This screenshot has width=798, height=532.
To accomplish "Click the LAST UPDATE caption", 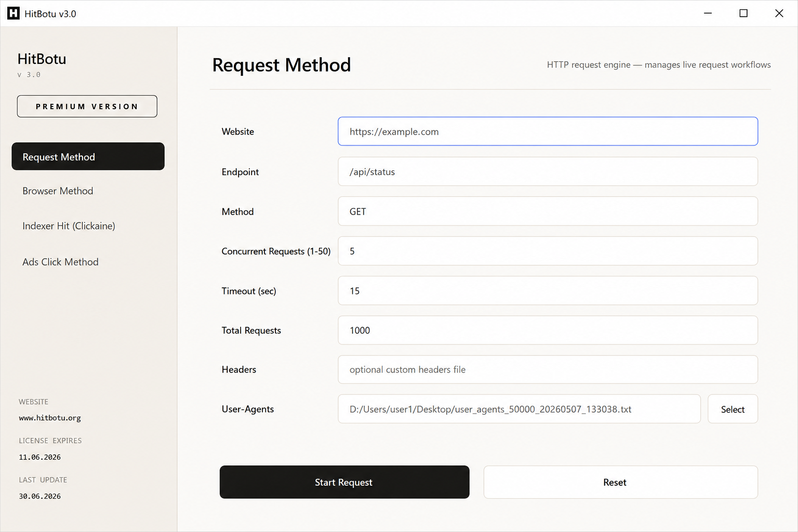I will (x=43, y=480).
